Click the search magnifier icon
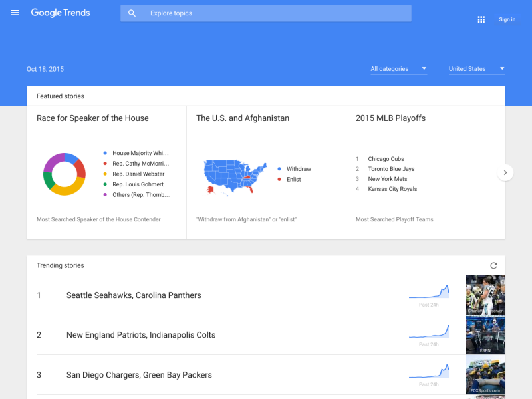Viewport: 532px width, 399px height. coord(132,13)
